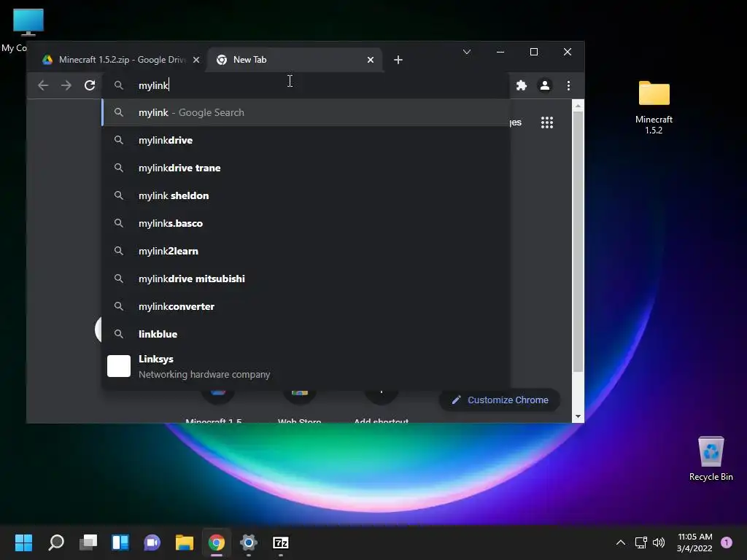The image size is (747, 560).
Task: Select the mylinks.basco suggestion
Action: (x=306, y=223)
